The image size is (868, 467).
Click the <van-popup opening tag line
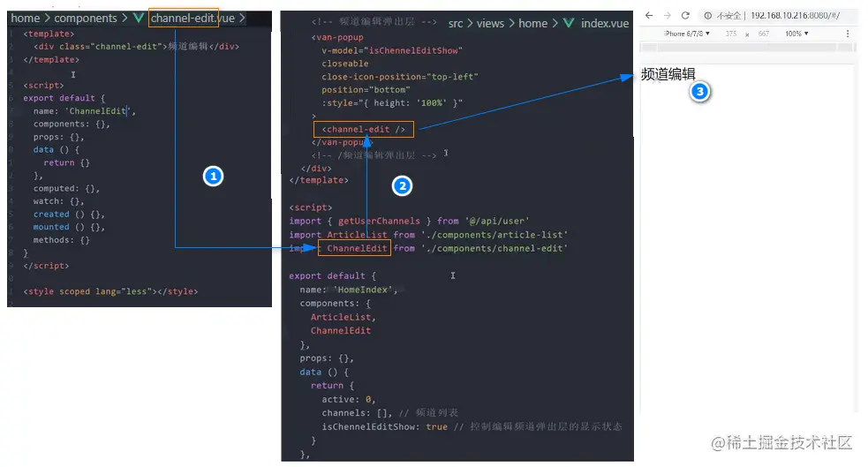pyautogui.click(x=337, y=38)
